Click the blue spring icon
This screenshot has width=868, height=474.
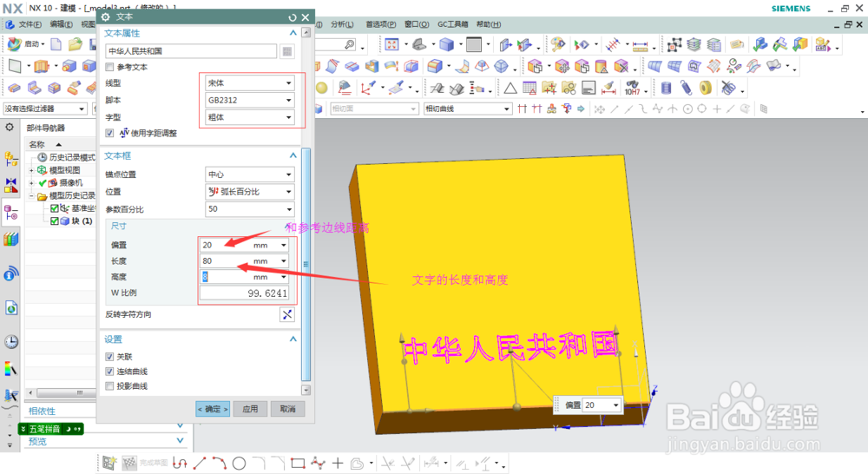(687, 88)
